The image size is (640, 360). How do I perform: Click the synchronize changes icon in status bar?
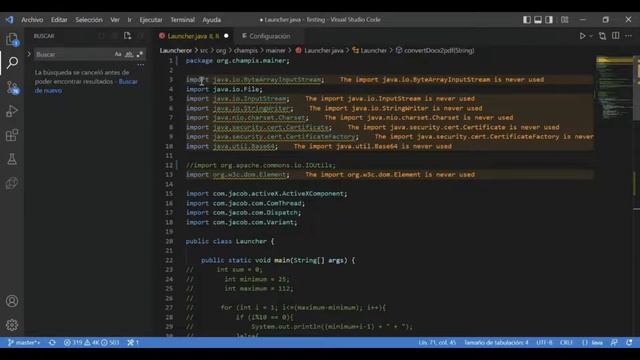coord(52,342)
